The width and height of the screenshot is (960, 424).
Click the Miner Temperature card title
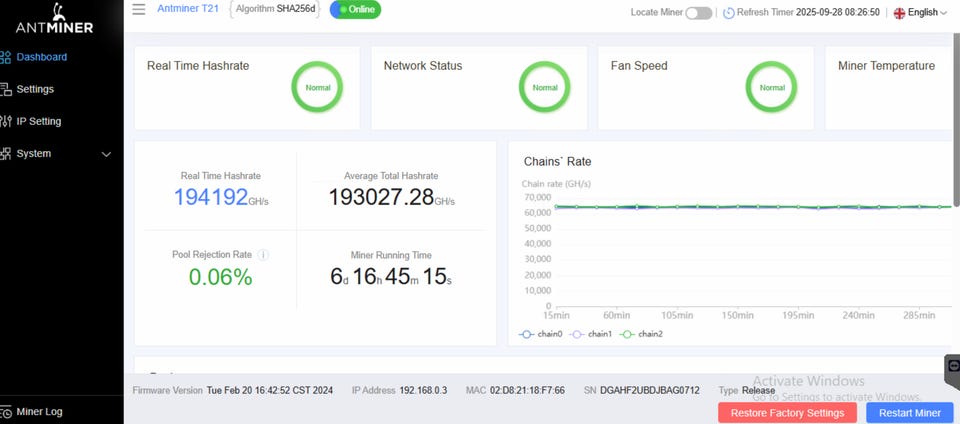point(886,66)
